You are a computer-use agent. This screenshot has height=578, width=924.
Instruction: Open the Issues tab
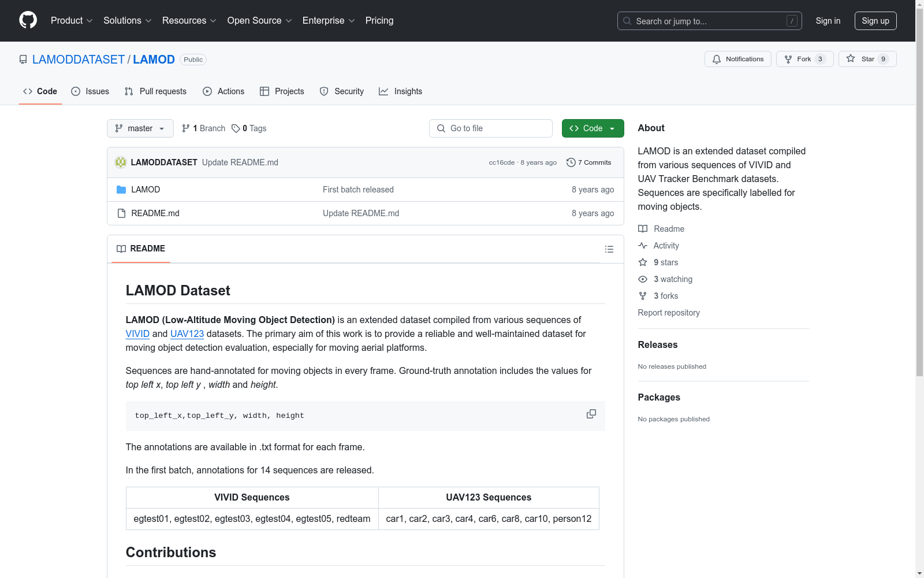point(90,91)
